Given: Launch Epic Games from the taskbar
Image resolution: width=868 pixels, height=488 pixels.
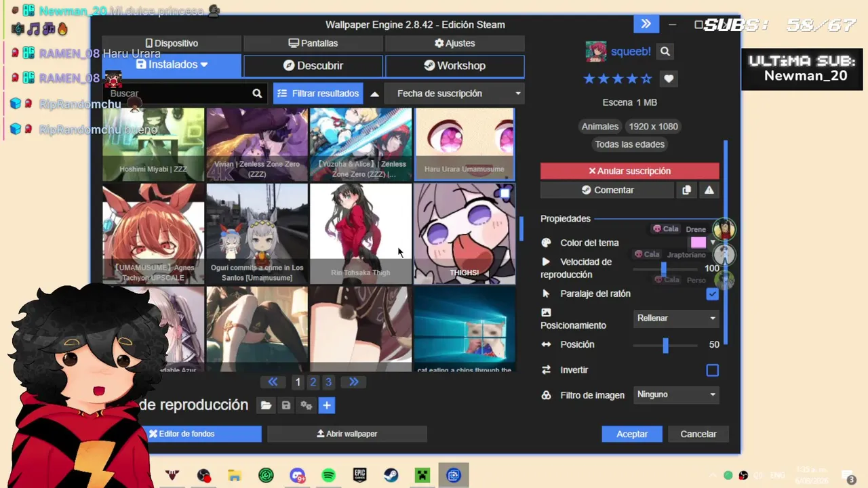Looking at the screenshot, I should coord(359,476).
